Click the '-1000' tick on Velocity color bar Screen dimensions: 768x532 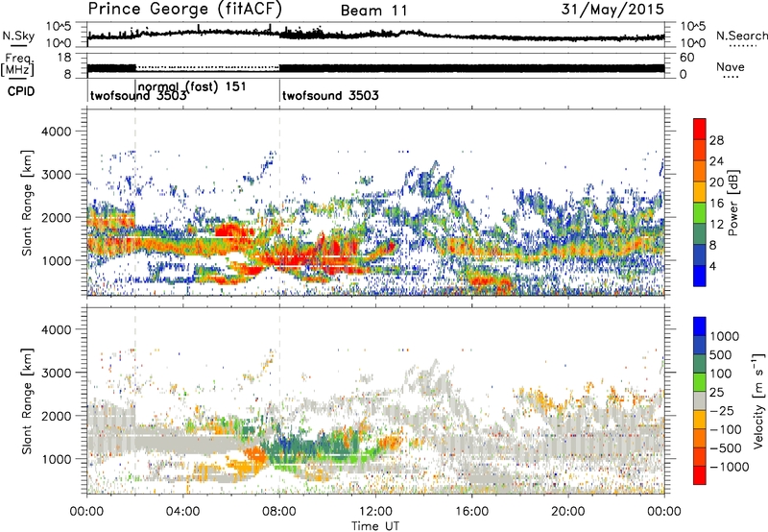click(730, 467)
